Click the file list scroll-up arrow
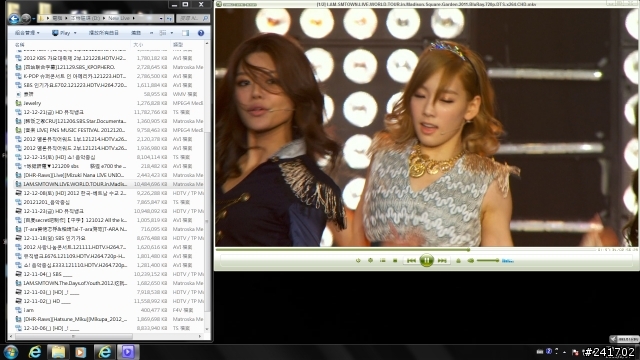Viewport: 640px width, 360px height. coord(207,44)
